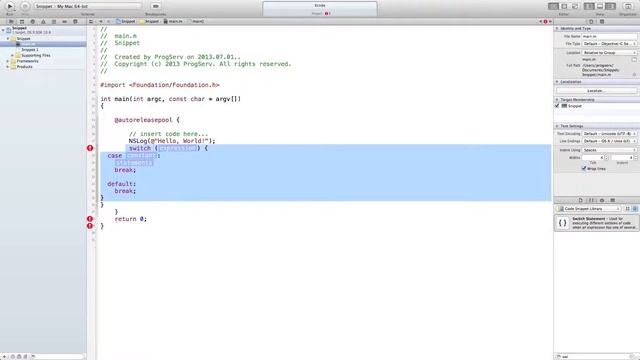Click the error marker on the last closing brace

[x=90, y=226]
